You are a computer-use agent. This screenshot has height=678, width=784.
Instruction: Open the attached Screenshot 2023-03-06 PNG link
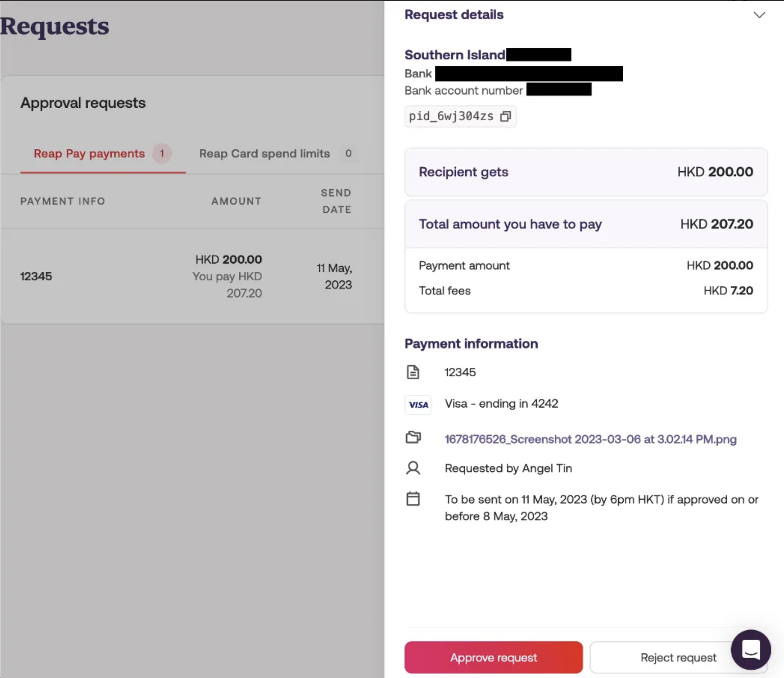[x=590, y=439]
